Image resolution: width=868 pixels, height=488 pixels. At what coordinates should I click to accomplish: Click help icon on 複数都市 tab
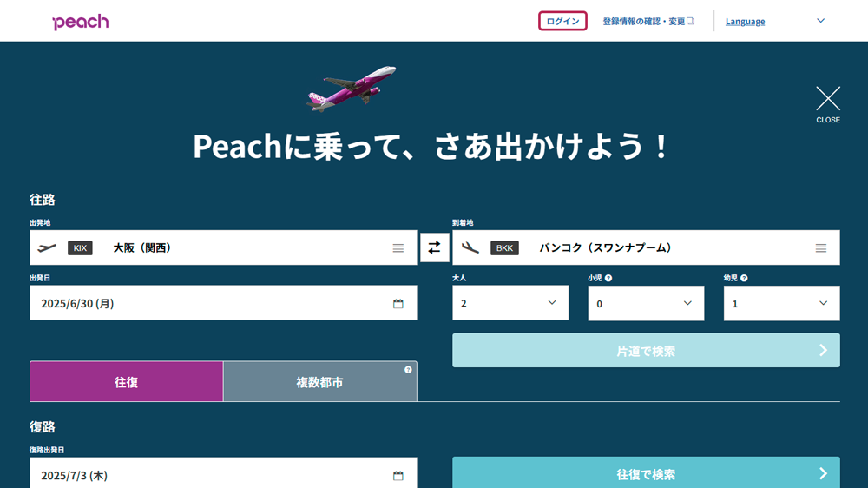pos(408,370)
